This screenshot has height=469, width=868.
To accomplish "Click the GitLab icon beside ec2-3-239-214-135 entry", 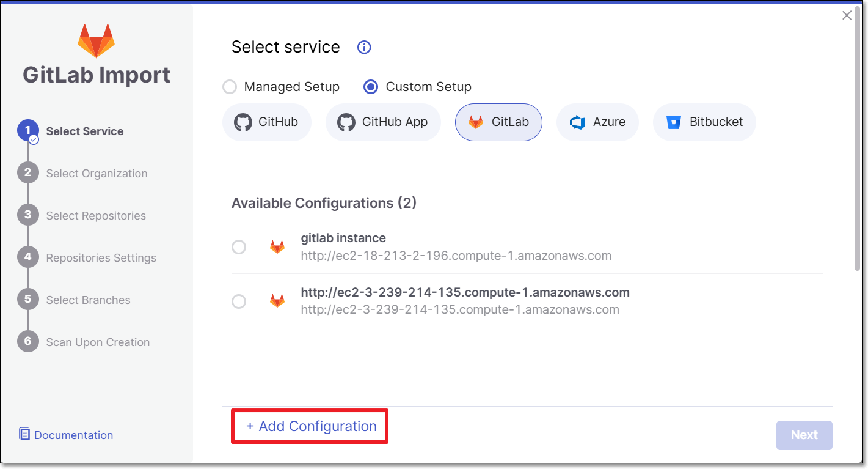I will (277, 301).
